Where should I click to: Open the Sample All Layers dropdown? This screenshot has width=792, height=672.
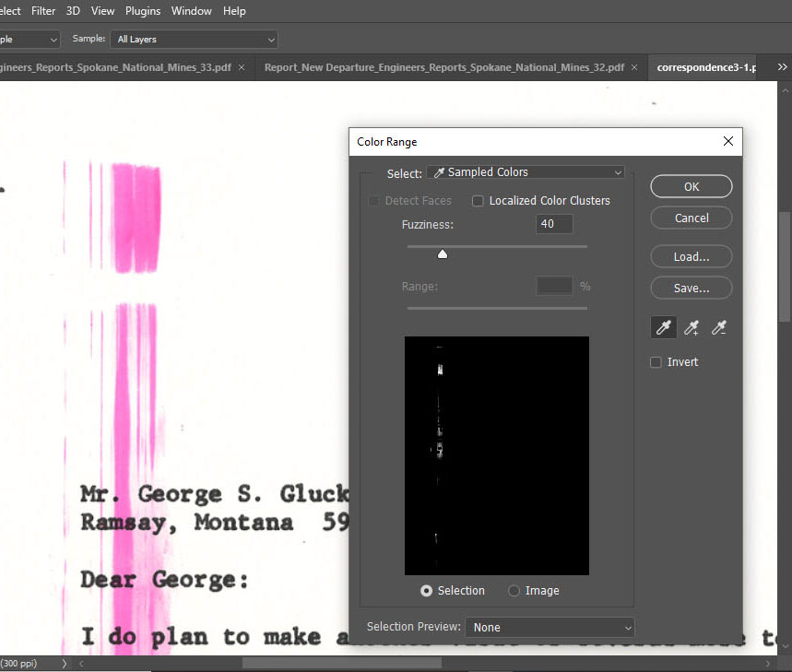194,40
